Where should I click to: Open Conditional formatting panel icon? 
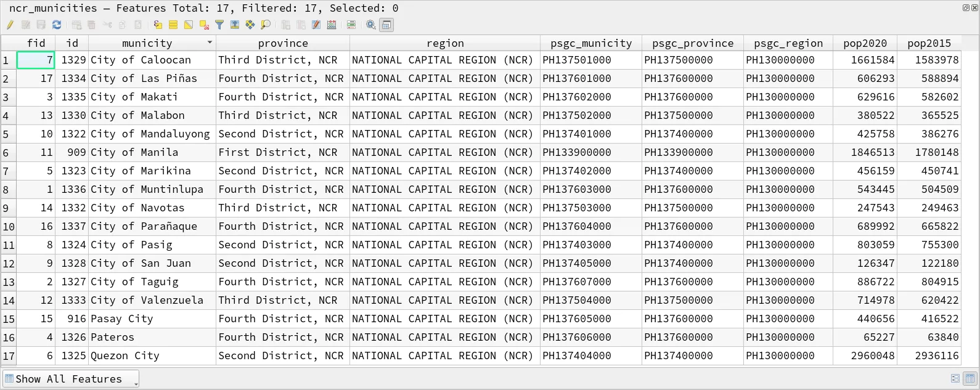pos(351,25)
